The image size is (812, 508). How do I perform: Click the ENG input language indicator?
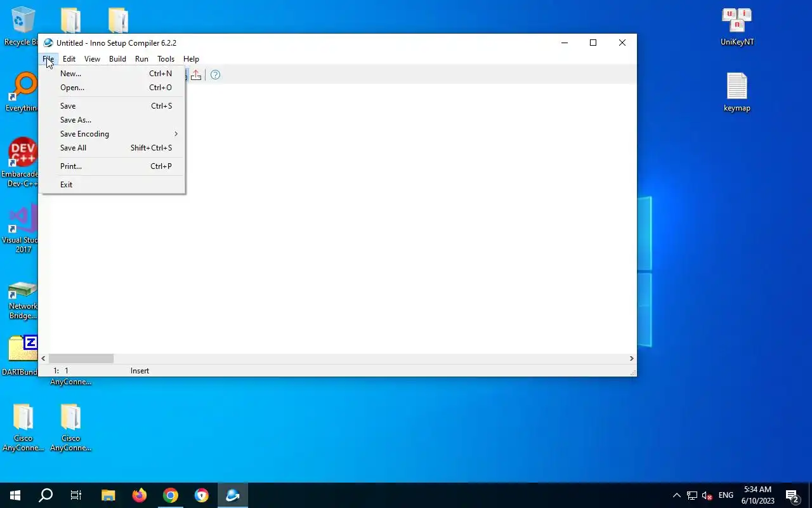[726, 495]
